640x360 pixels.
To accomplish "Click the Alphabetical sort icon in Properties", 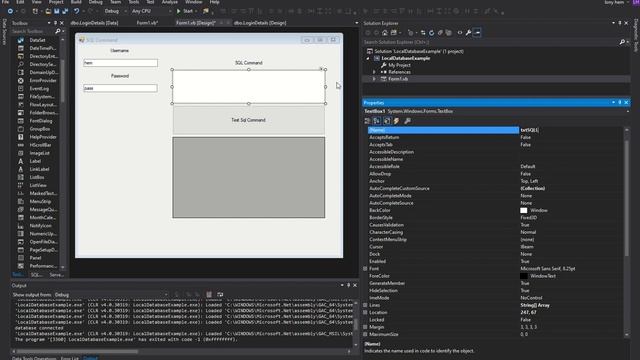I will pos(377,121).
